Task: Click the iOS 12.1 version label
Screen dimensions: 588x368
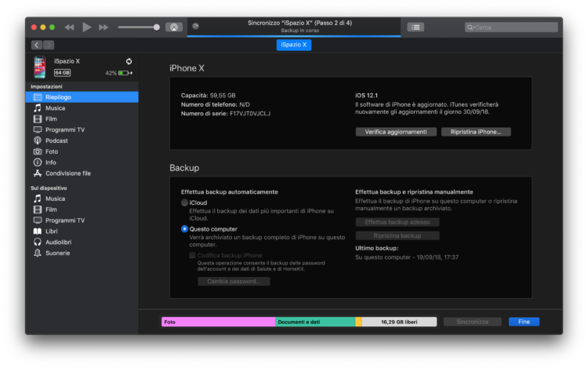Action: 366,95
